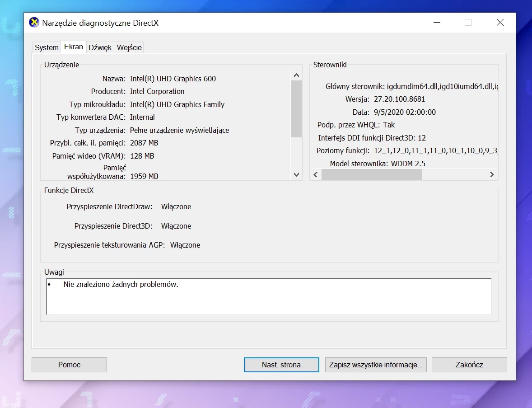The image size is (532, 408).
Task: Advance using the Nast. strona button
Action: pos(281,365)
